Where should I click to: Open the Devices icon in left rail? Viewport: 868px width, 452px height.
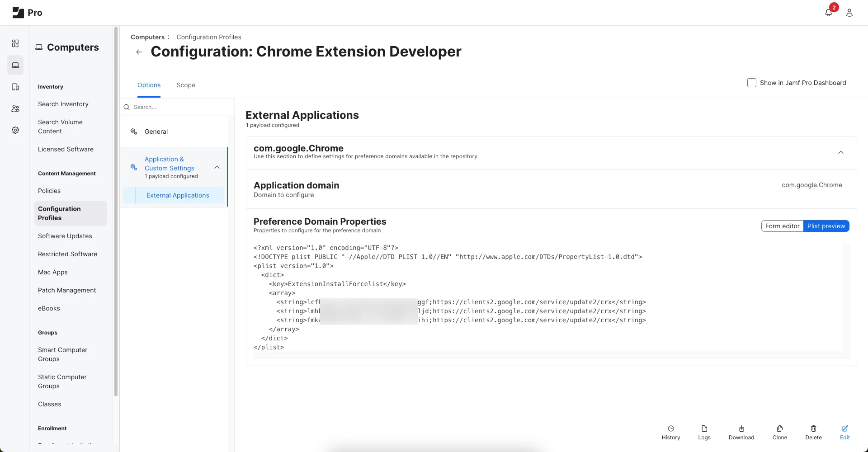point(15,87)
